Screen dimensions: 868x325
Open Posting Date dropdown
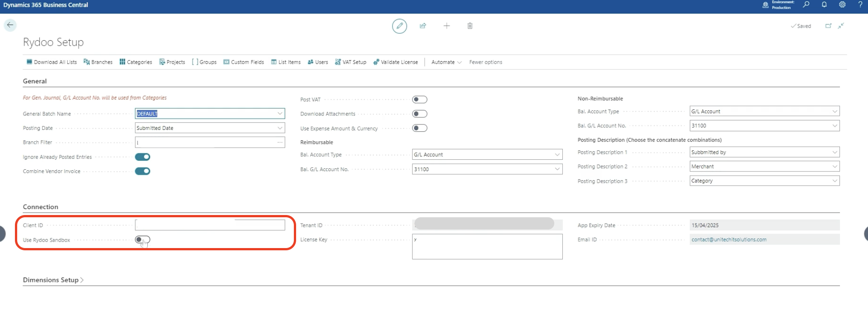(x=280, y=128)
